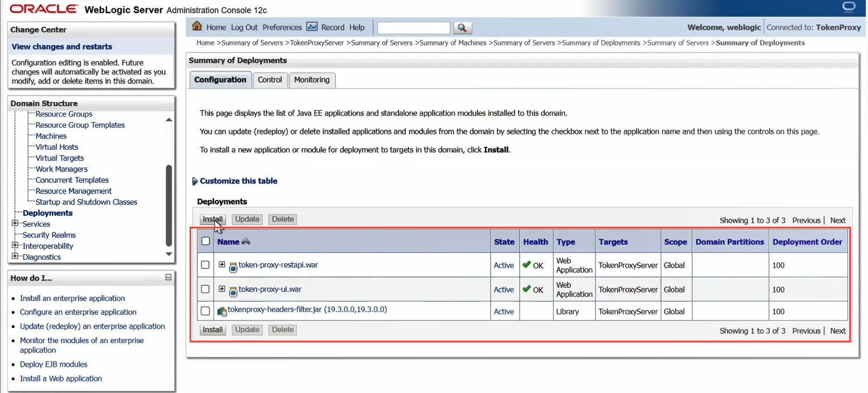The width and height of the screenshot is (868, 393).
Task: Select Machines in Domain Structure tree
Action: coord(51,136)
